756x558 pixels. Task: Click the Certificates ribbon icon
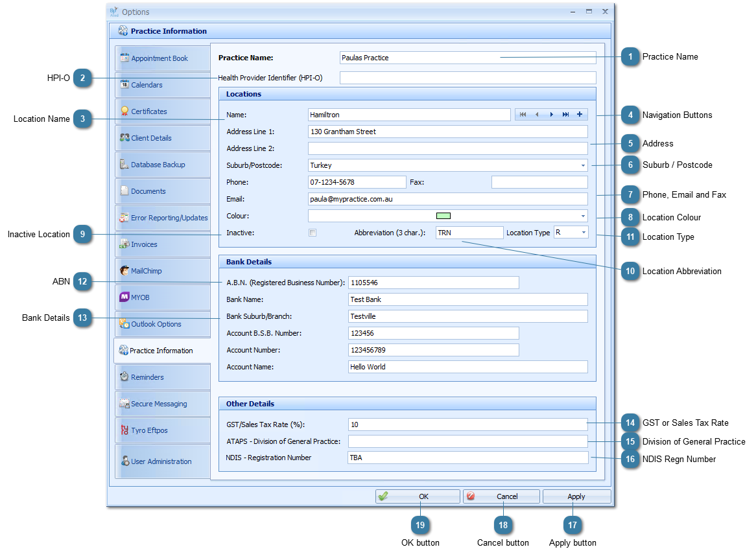pyautogui.click(x=124, y=111)
